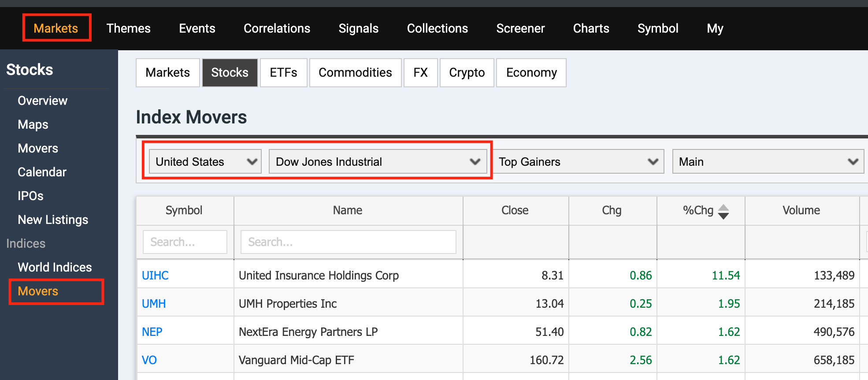
Task: Open the My navigation item
Action: [x=715, y=28]
